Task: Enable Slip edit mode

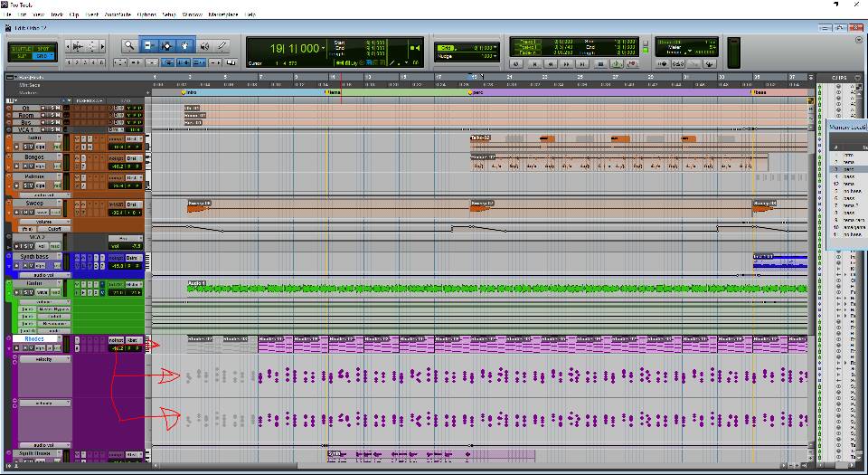Action: click(22, 56)
